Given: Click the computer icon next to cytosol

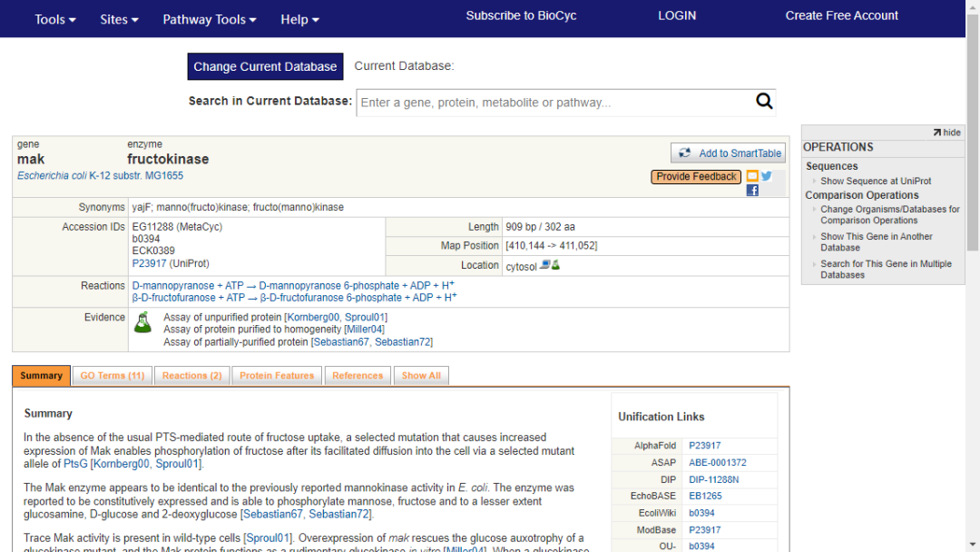Looking at the screenshot, I should (545, 265).
